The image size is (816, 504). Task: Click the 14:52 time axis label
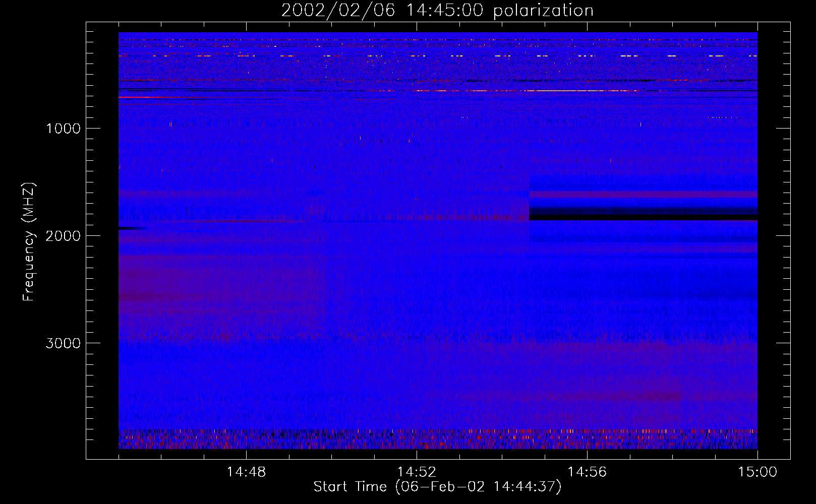(x=417, y=472)
